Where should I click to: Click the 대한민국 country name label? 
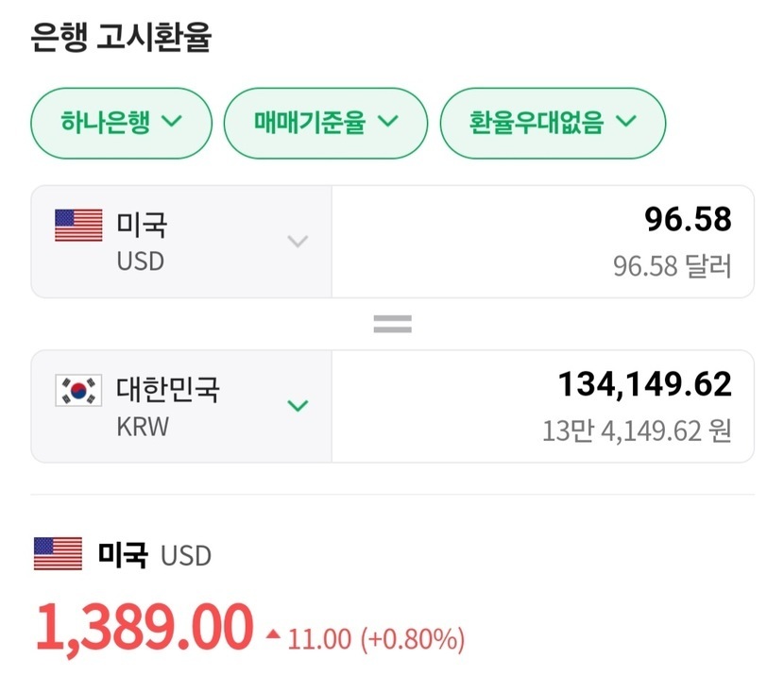(168, 389)
